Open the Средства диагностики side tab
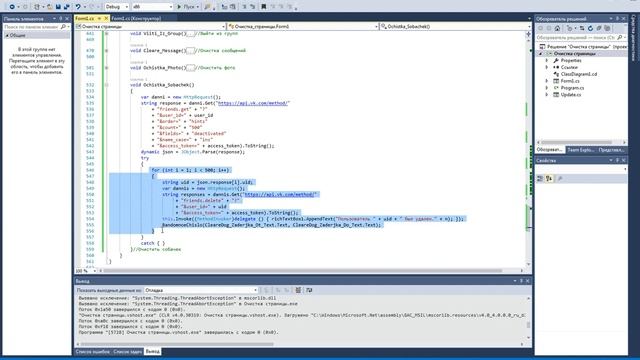This screenshot has width=640, height=360. point(634,38)
